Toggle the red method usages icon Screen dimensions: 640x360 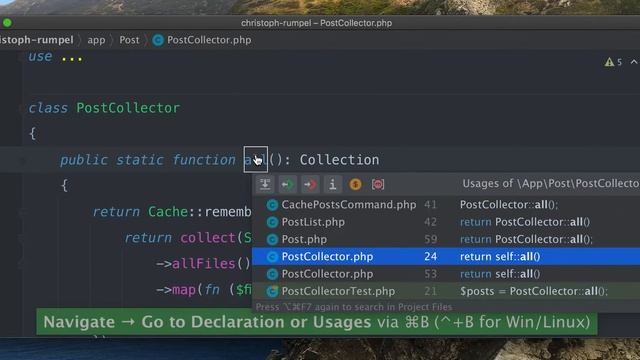tap(378, 184)
